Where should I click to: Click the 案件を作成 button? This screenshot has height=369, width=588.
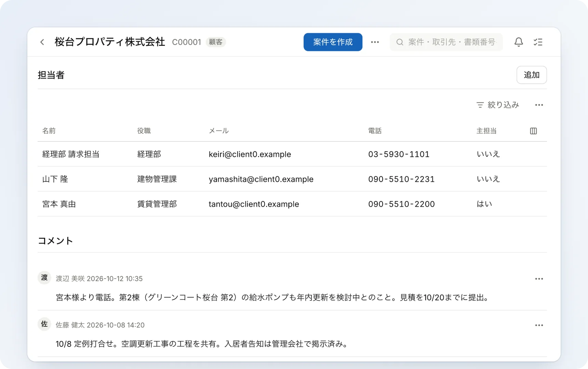coord(333,42)
